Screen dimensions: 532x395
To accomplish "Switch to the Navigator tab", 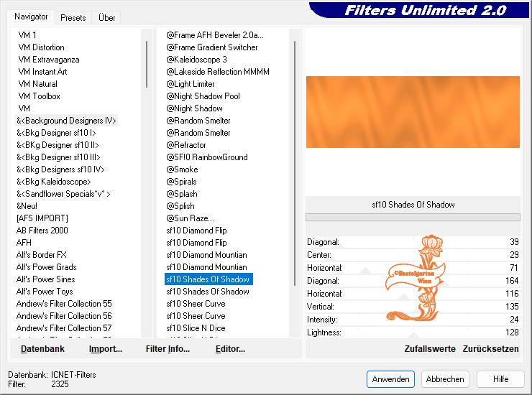I will (31, 17).
